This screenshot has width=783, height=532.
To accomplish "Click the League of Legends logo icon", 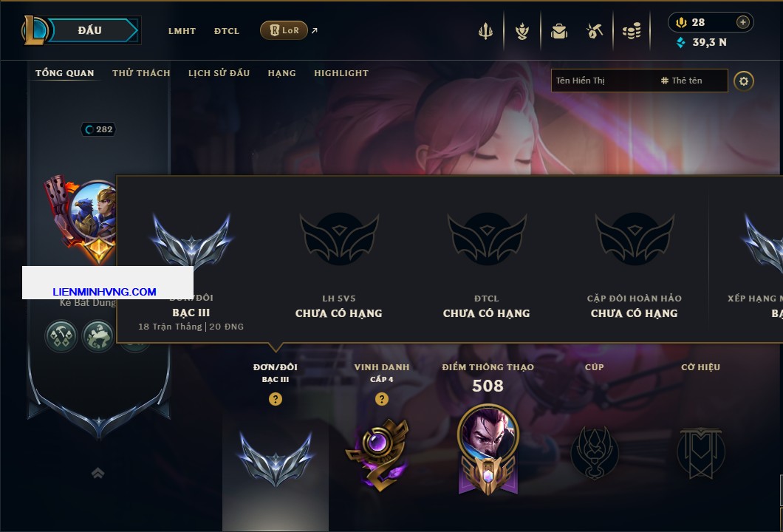I will coord(34,30).
